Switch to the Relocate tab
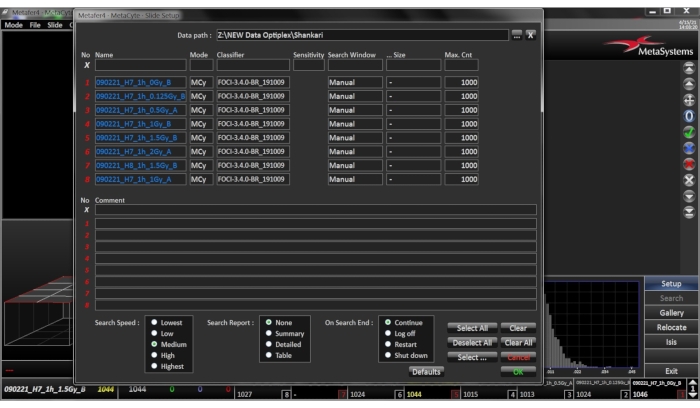 point(671,327)
